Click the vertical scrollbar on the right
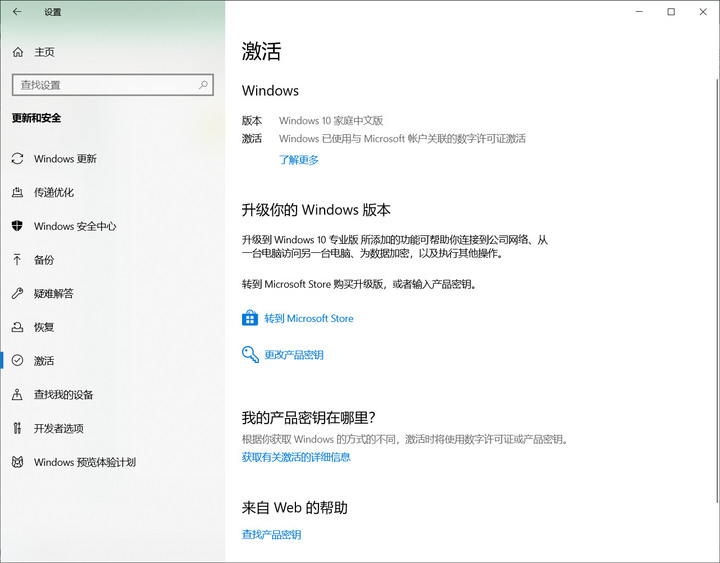The height and width of the screenshot is (563, 720). click(717, 291)
